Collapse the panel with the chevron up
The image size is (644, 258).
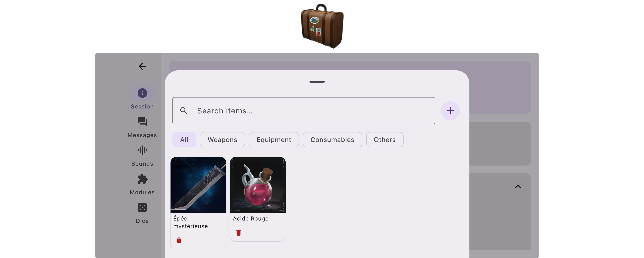(518, 186)
